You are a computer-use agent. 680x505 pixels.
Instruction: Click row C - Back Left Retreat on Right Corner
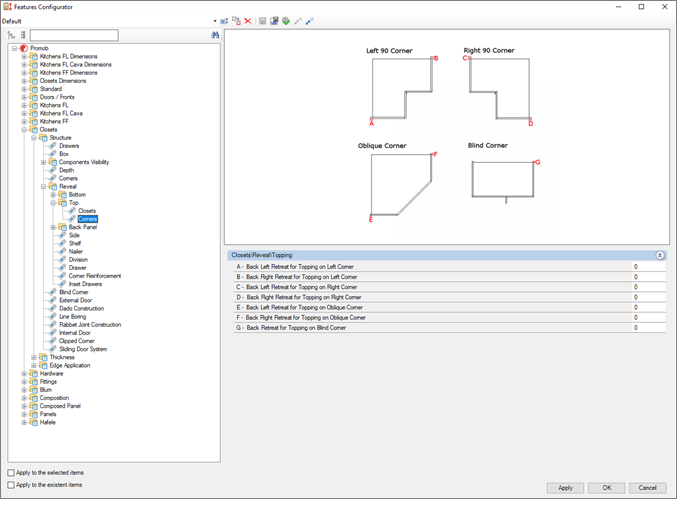[x=449, y=288]
